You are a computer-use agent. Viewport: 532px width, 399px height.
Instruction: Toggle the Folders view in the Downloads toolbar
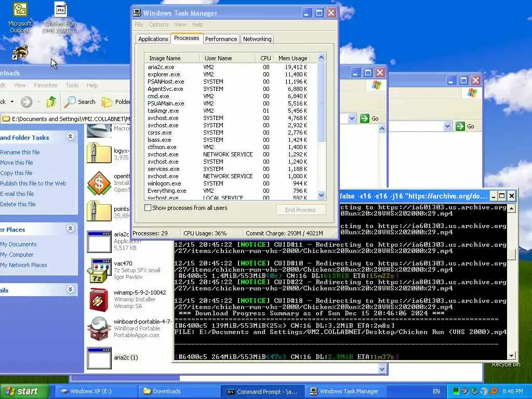[115, 102]
